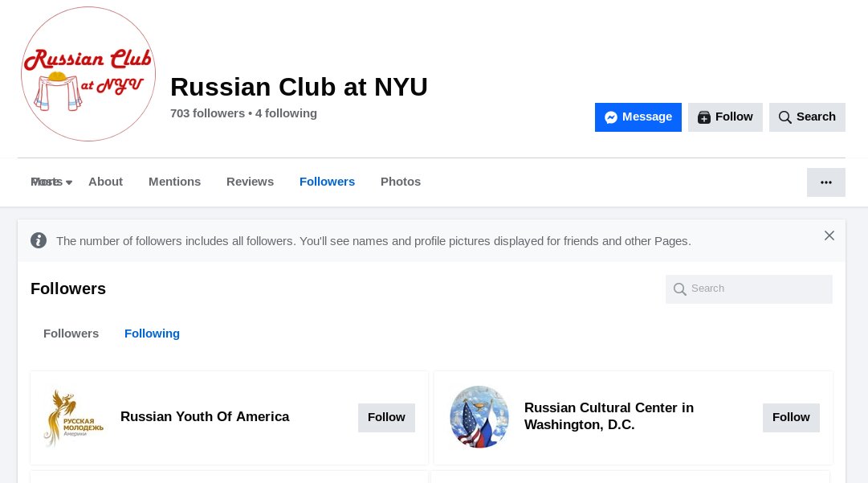868x483 pixels.
Task: Open Russian Youth Of America logo
Action: (74, 417)
